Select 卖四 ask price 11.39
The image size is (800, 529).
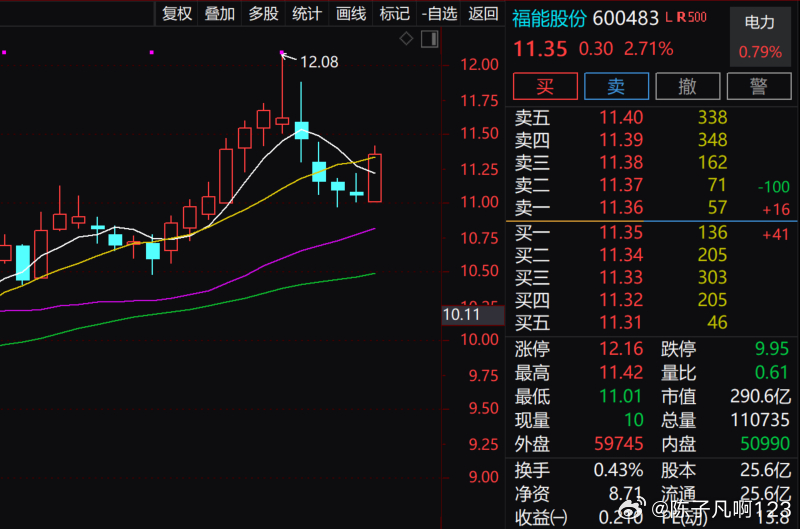click(x=621, y=140)
